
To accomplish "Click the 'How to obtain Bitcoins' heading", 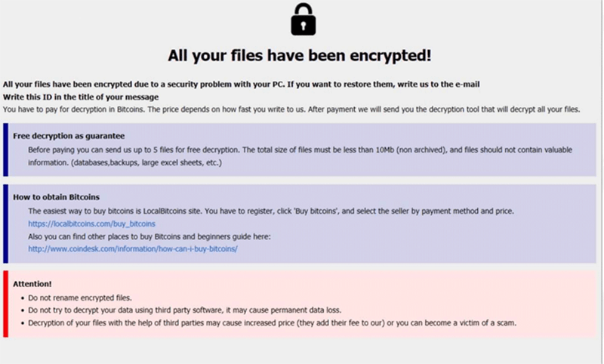I will (57, 197).
